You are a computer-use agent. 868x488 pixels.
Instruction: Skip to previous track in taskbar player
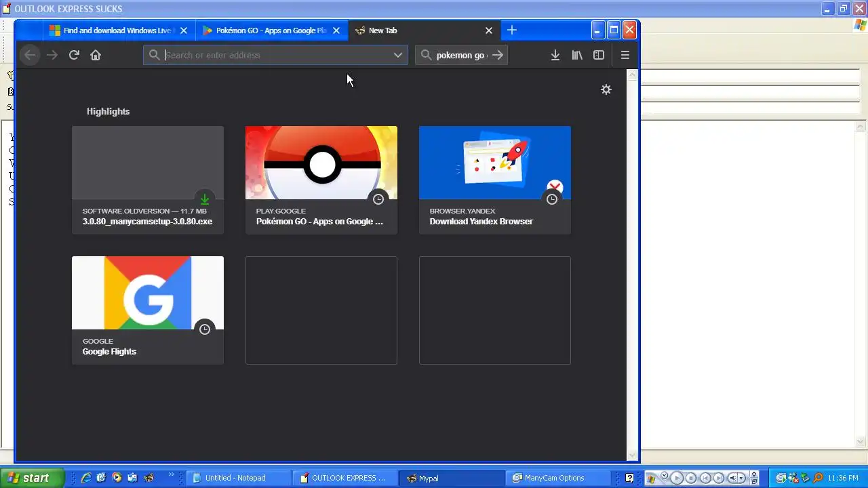[x=705, y=478]
